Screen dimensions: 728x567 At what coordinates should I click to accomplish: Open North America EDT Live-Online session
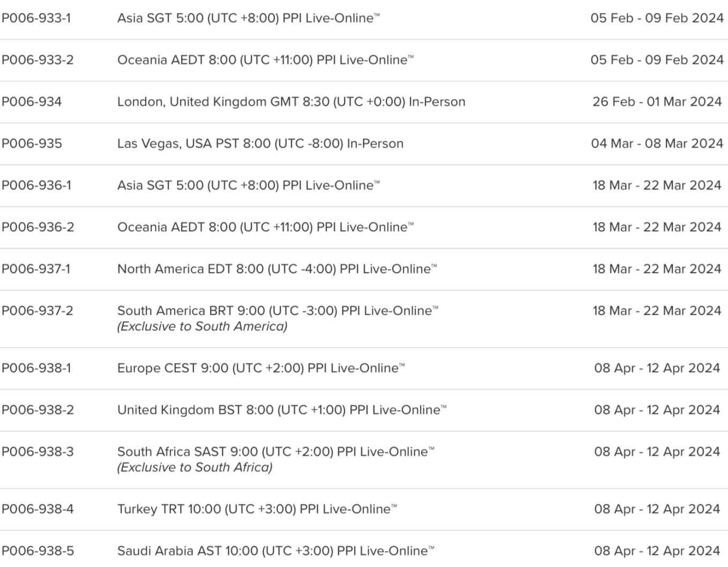pyautogui.click(x=277, y=269)
